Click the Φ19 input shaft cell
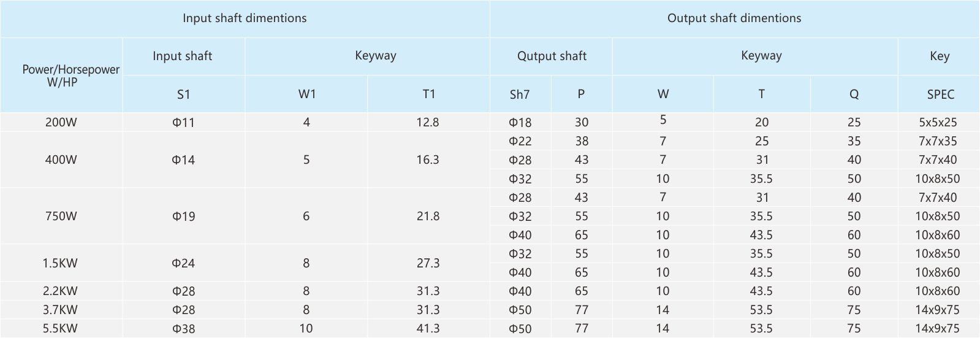This screenshot has width=980, height=338. pos(183,216)
